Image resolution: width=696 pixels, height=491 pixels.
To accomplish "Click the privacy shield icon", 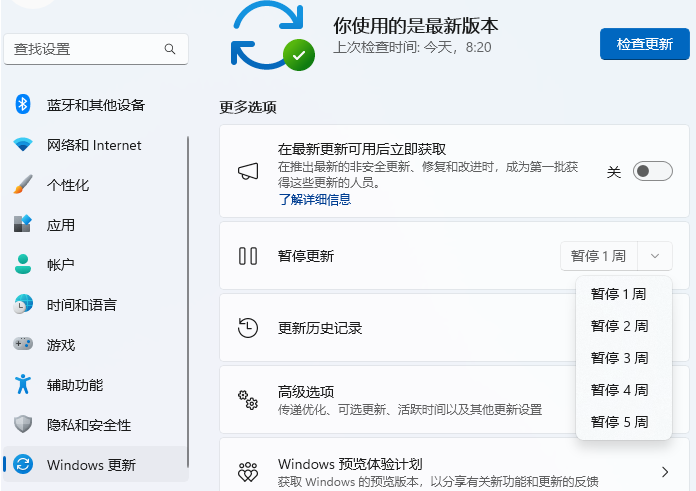I will (23, 424).
